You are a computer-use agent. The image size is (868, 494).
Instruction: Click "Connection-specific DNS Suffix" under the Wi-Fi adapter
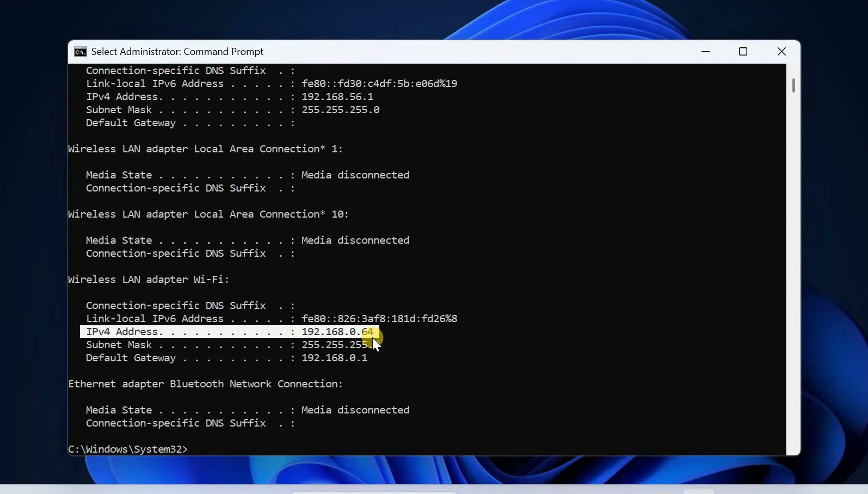176,306
